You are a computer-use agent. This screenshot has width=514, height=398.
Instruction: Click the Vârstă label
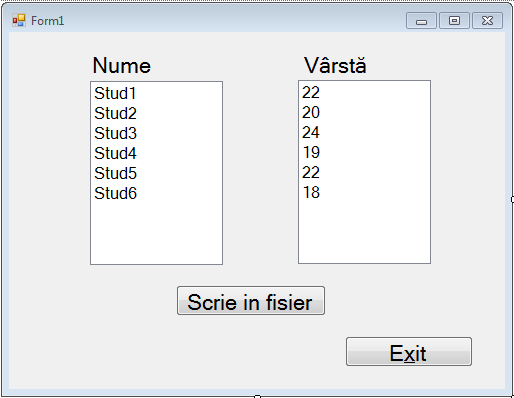335,65
